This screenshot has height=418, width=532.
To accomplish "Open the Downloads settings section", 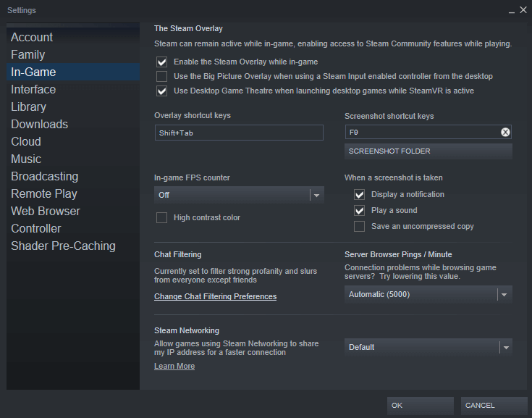I will (x=39, y=125).
